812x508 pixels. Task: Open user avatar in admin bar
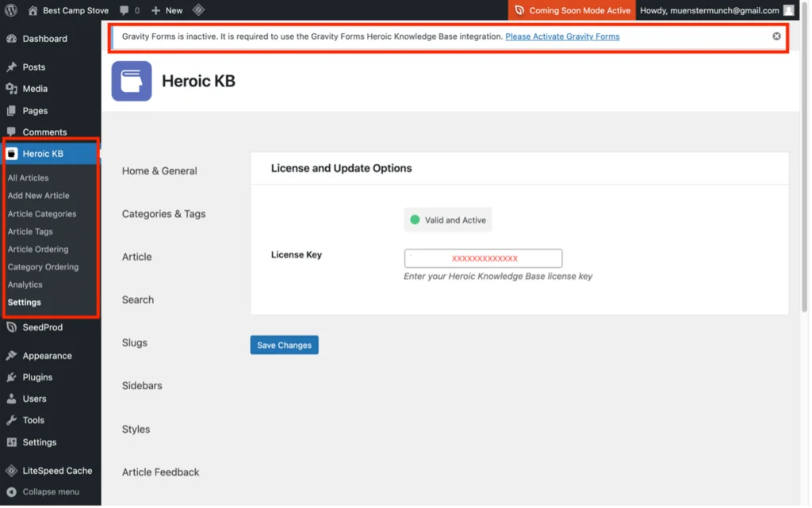(789, 10)
